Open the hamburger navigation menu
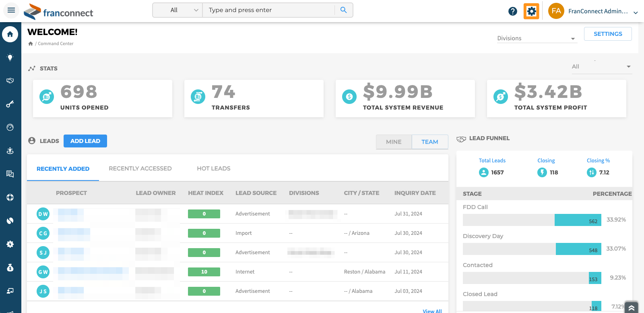644x313 pixels. point(11,10)
